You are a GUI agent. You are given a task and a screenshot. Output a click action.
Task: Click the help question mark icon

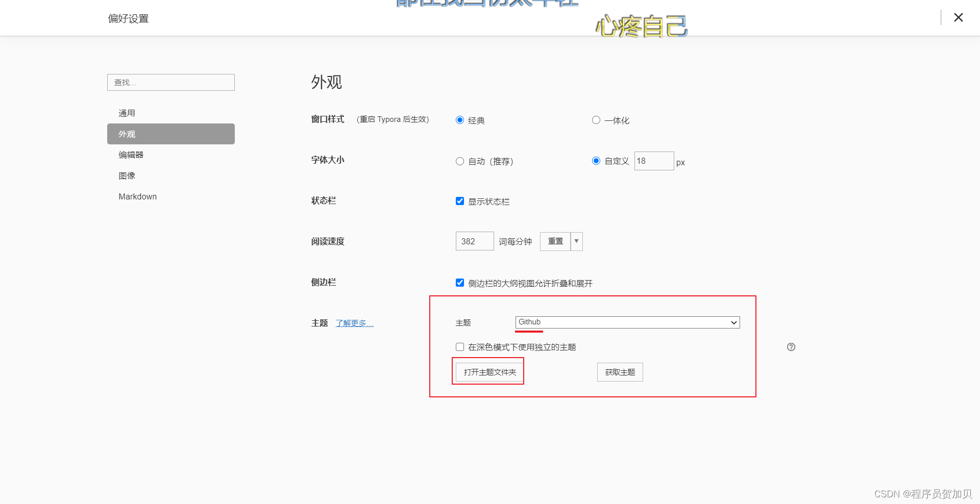pyautogui.click(x=791, y=347)
